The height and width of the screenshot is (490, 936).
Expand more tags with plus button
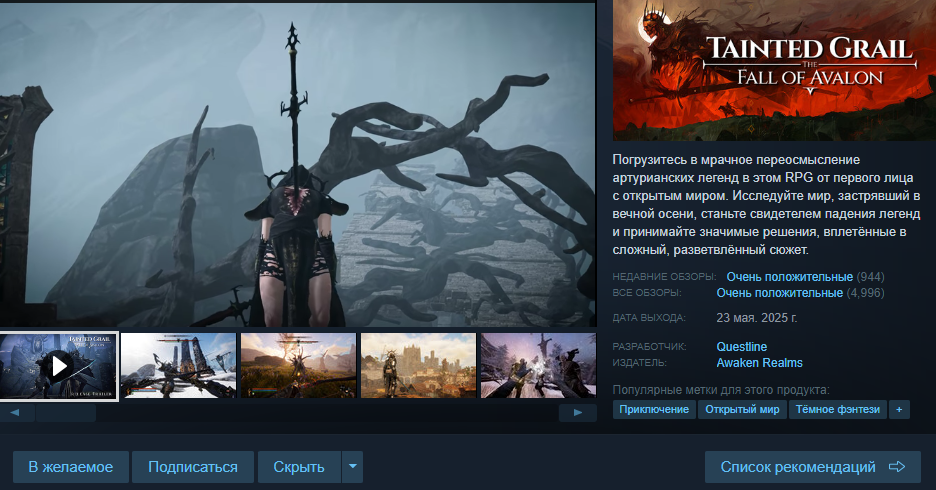click(899, 409)
